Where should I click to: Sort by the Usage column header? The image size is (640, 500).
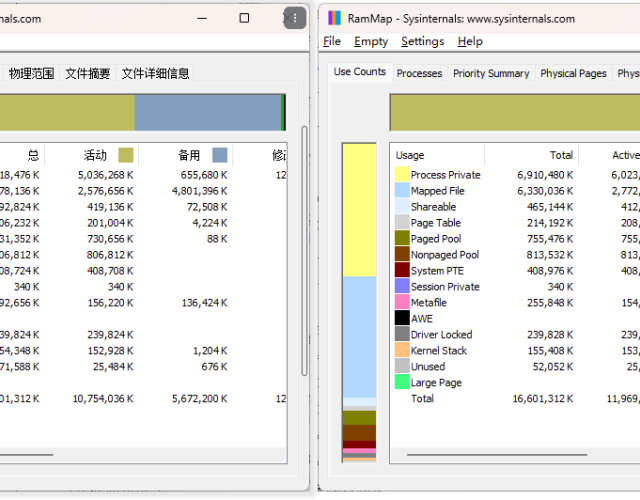[437, 155]
